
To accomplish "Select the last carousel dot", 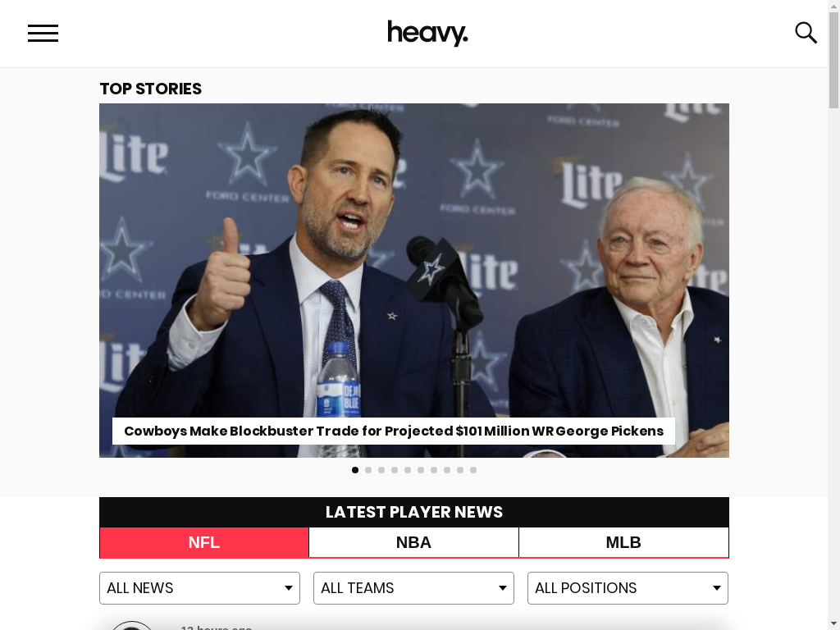I will pyautogui.click(x=473, y=470).
